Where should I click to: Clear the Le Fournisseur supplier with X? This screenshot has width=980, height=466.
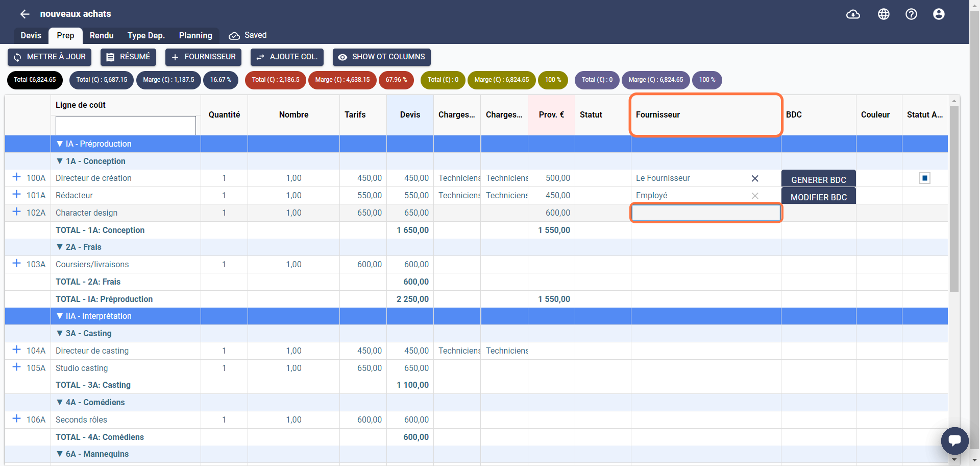[755, 178]
